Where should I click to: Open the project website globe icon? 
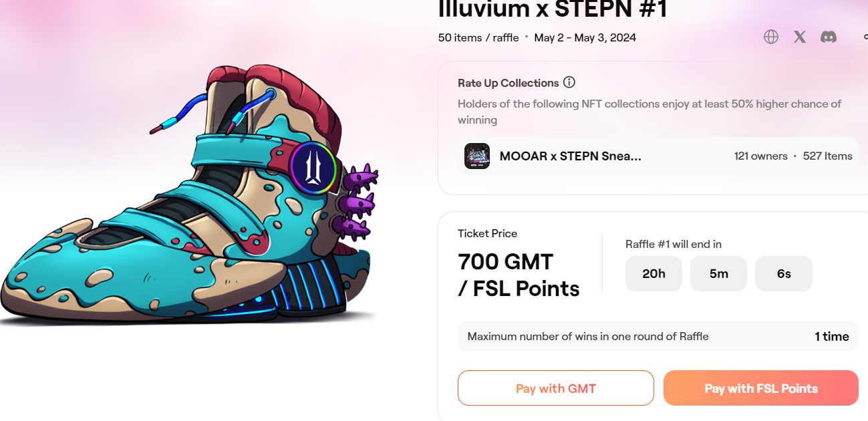(771, 37)
